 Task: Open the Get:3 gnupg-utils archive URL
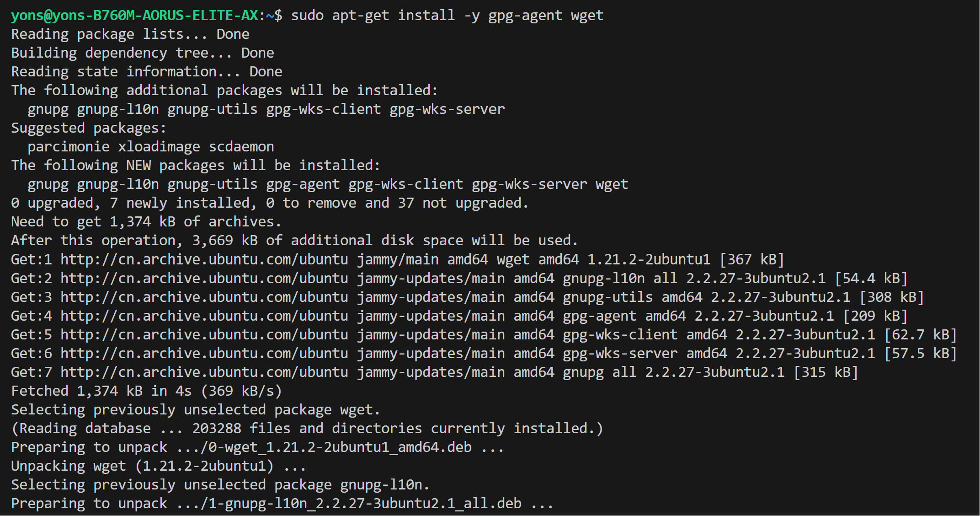(204, 297)
